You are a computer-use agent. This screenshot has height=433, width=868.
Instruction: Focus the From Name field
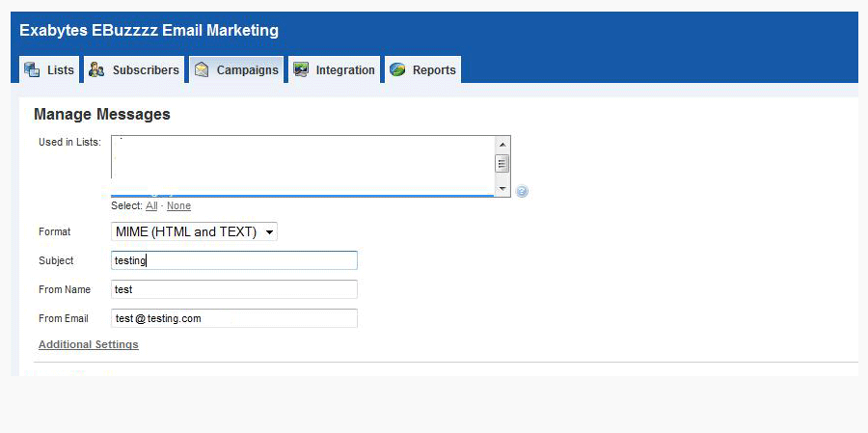point(234,289)
